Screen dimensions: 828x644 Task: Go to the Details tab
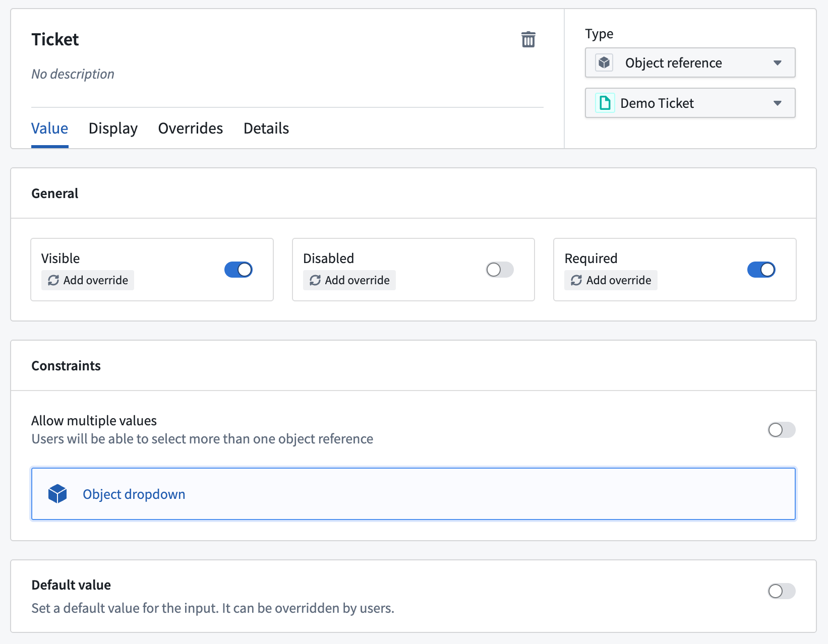click(x=266, y=128)
